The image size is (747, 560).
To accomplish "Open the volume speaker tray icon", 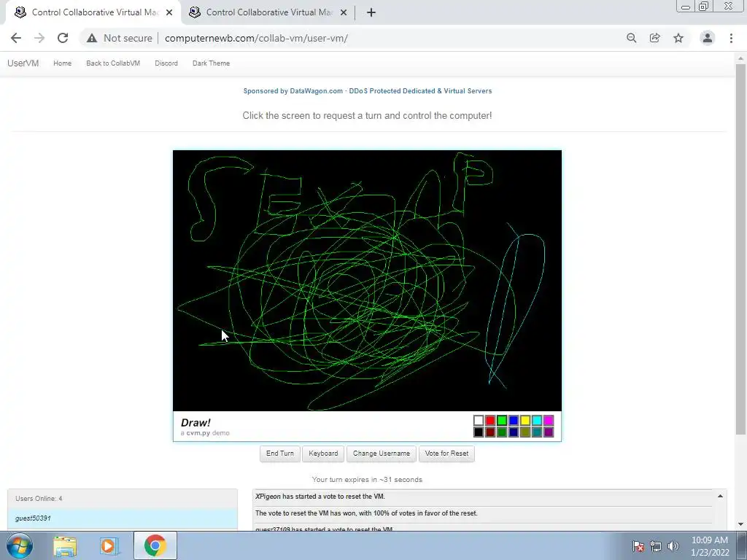I will [x=673, y=546].
